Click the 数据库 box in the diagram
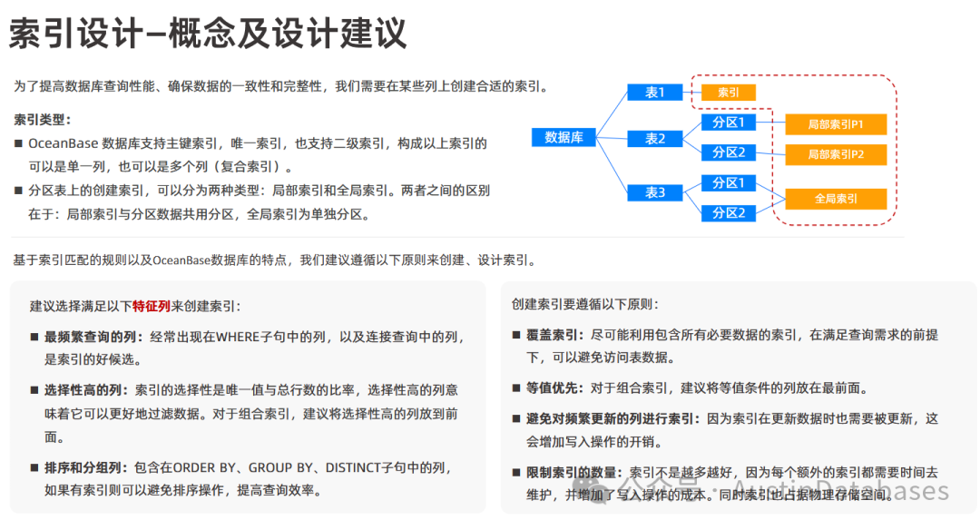The image size is (980, 530). 563,137
